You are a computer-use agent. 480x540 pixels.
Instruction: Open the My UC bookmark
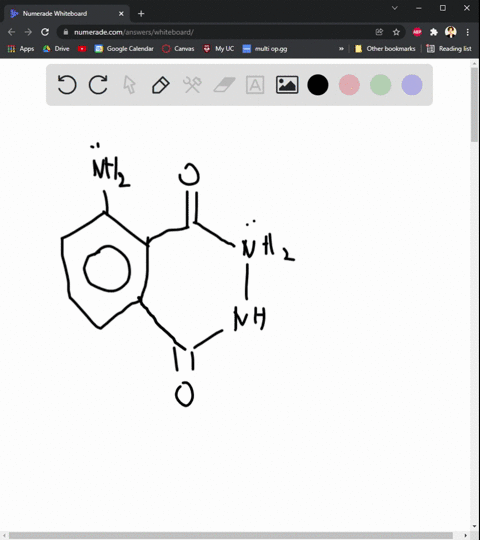click(x=218, y=49)
